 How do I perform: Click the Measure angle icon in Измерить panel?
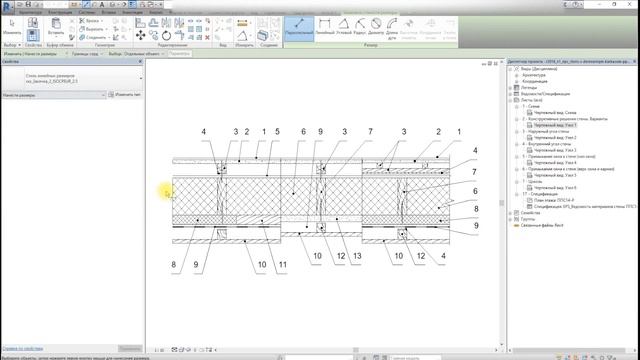pyautogui.click(x=242, y=36)
